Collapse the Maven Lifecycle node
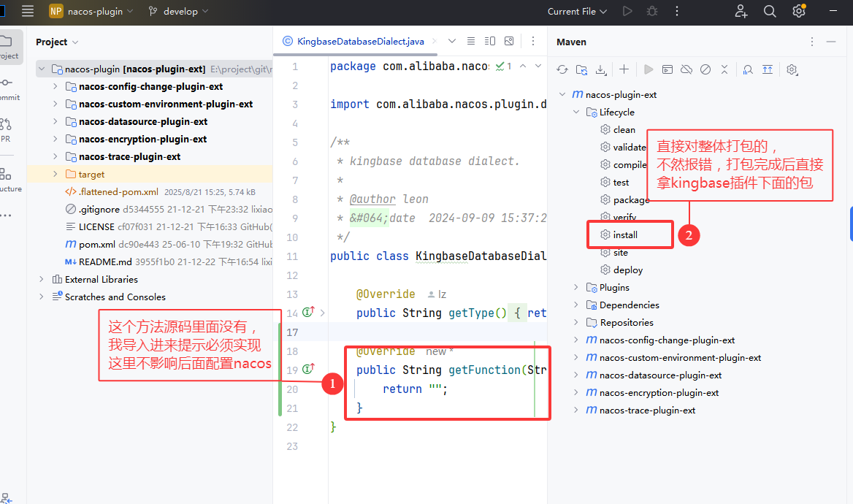 tap(576, 112)
